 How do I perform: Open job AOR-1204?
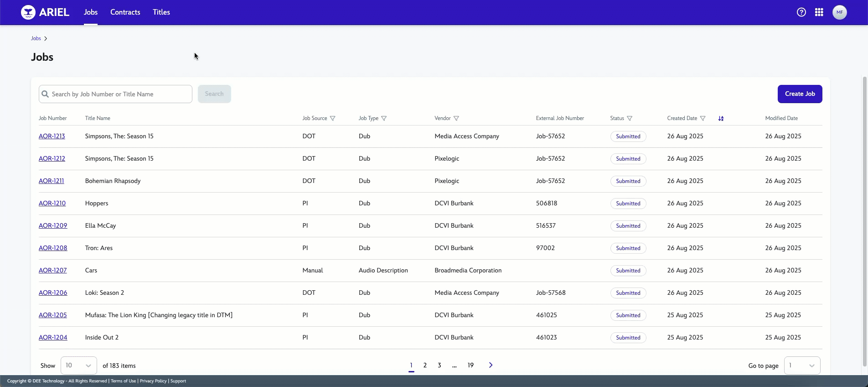(x=53, y=338)
